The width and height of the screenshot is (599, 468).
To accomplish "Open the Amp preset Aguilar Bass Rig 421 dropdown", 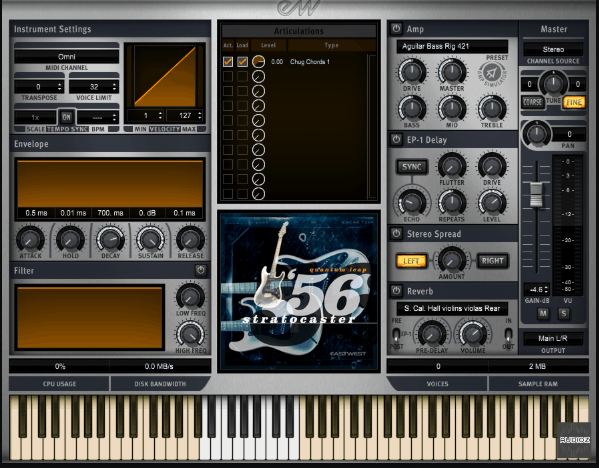I will point(452,46).
